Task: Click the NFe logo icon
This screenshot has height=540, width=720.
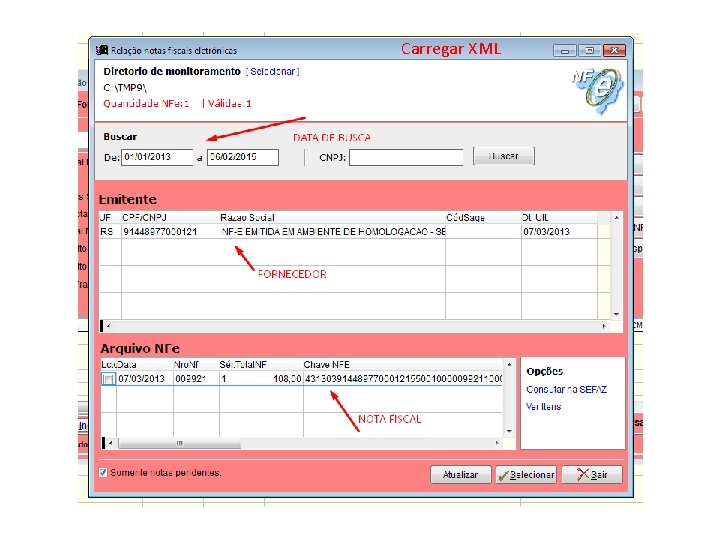Action: tap(599, 90)
